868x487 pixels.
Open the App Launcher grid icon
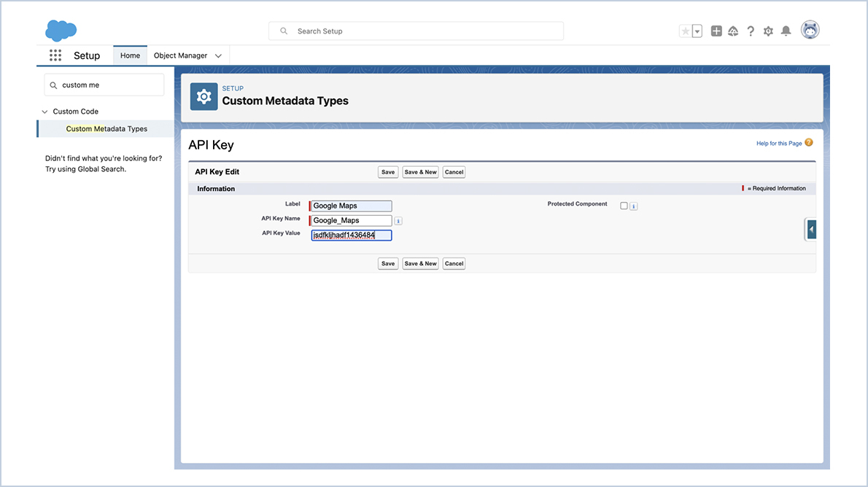(55, 55)
